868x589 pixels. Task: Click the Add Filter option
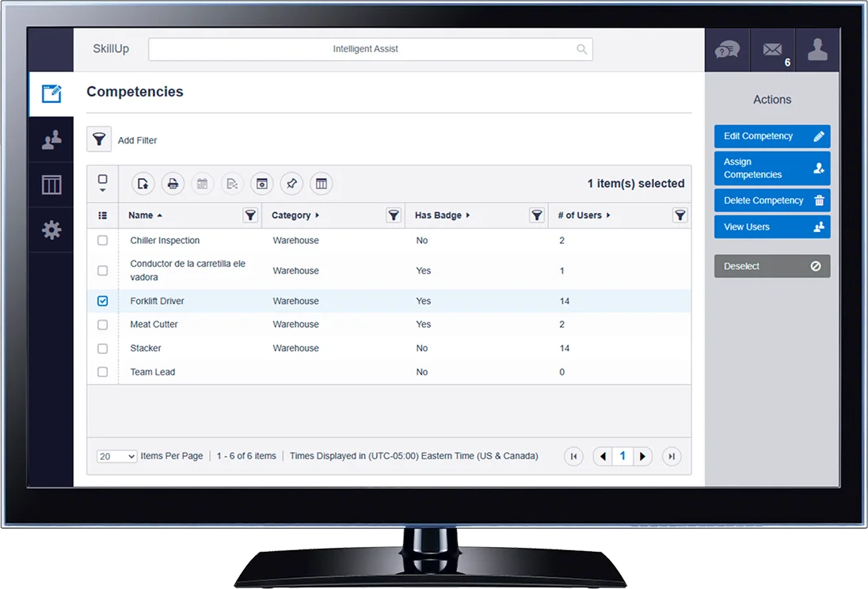click(x=137, y=140)
